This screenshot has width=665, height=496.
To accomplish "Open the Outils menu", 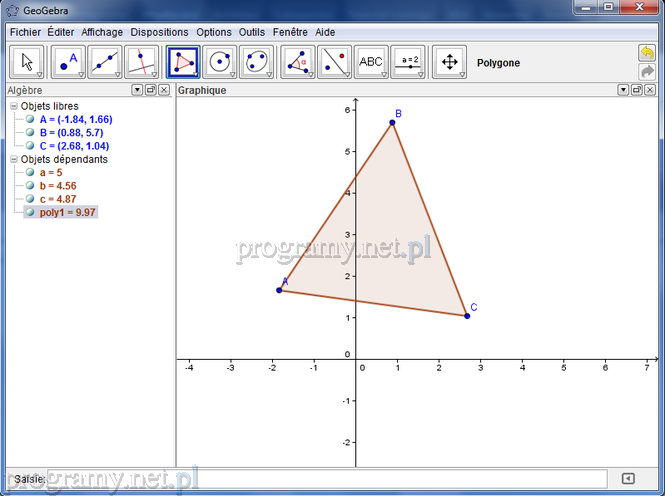I will pyautogui.click(x=252, y=32).
